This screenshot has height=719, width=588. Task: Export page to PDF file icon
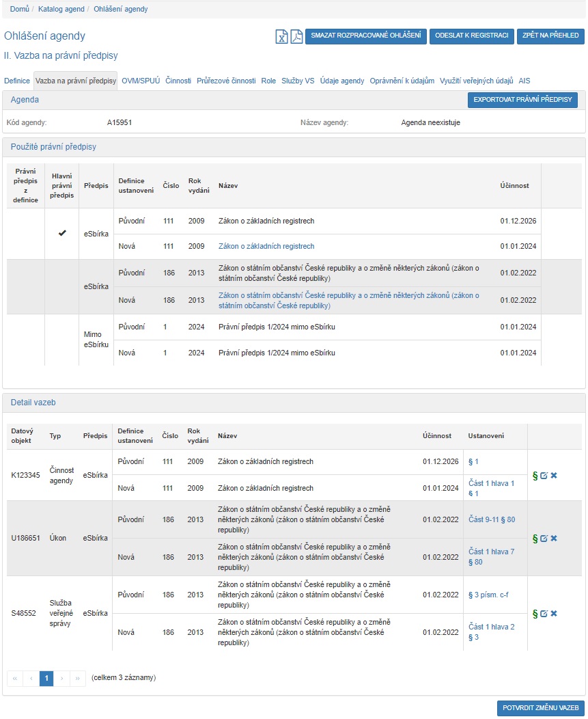click(x=296, y=37)
